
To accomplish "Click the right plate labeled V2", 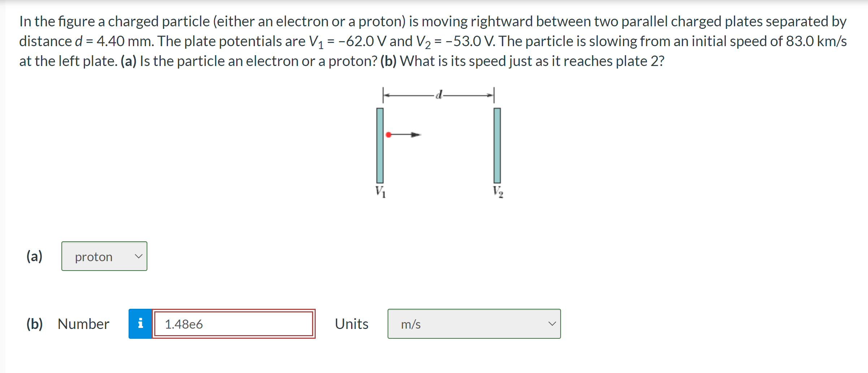I will tap(497, 144).
